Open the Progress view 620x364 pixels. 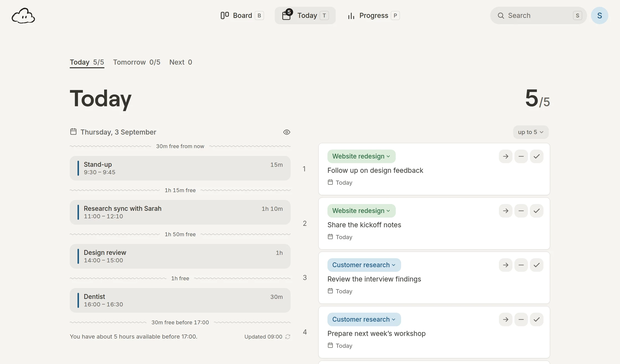(373, 15)
